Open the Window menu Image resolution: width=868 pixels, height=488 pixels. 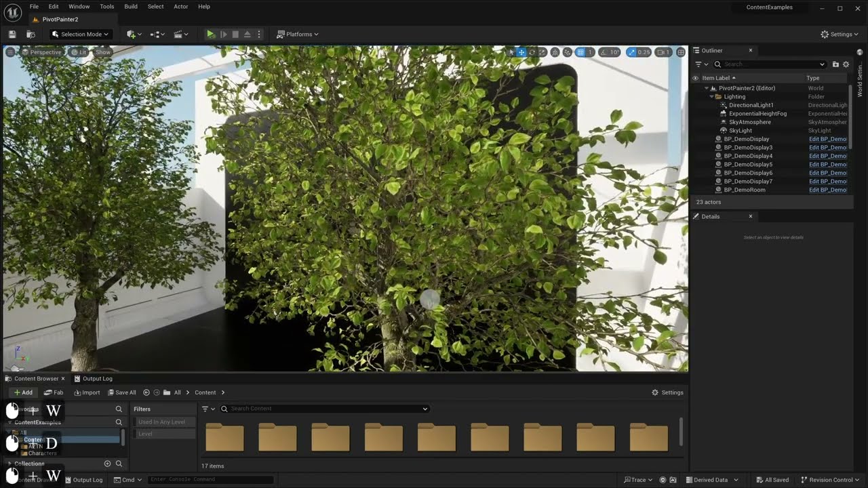[x=79, y=6]
